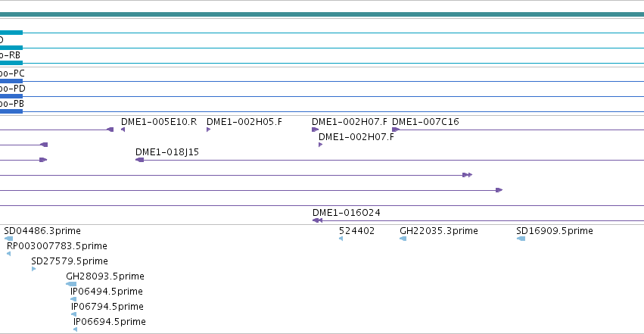Click the small glyph under 524402
Viewport: 644px width, 334px height.
[x=341, y=239]
